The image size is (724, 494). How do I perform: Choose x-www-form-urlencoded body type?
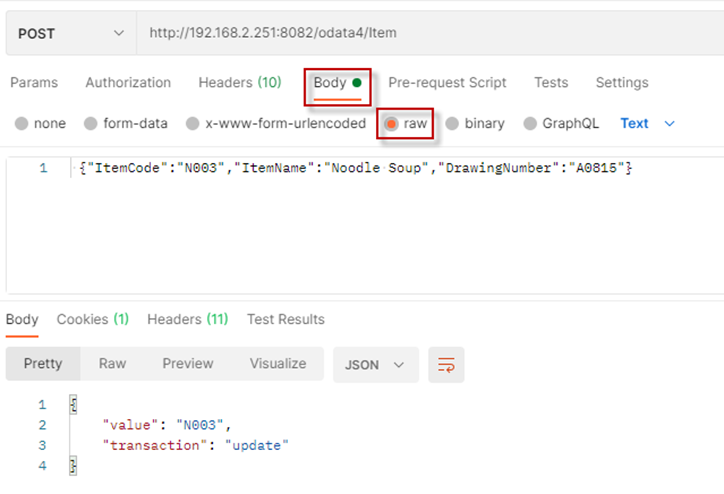click(193, 124)
